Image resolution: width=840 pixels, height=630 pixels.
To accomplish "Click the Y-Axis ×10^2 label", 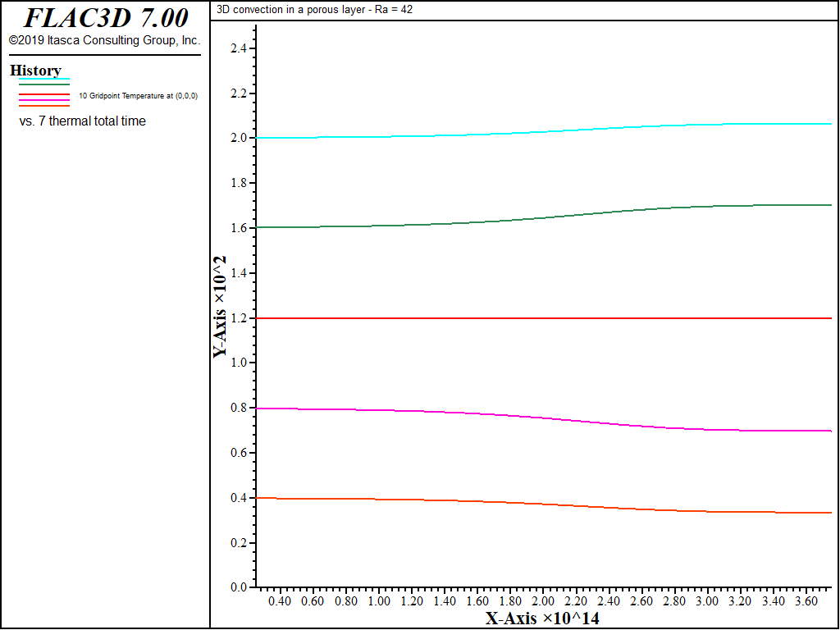I will [x=220, y=307].
